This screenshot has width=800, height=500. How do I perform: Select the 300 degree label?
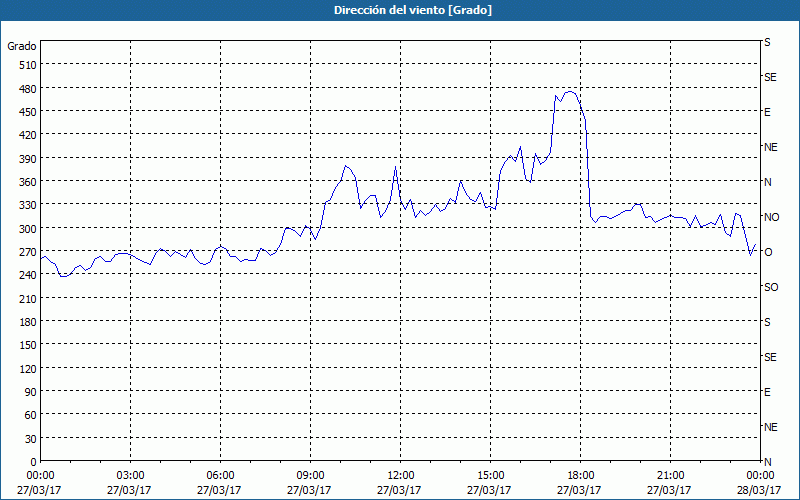point(29,229)
